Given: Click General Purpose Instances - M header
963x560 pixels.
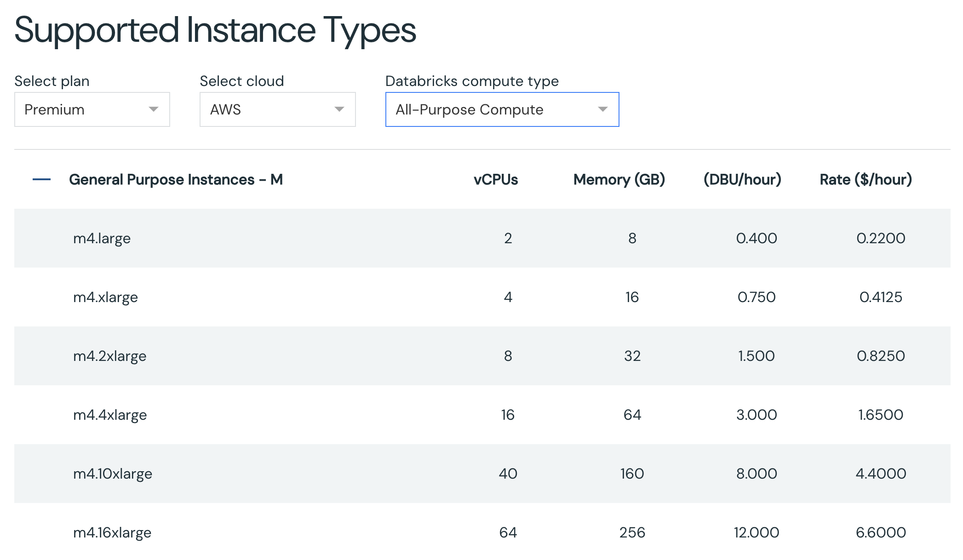Looking at the screenshot, I should [176, 179].
